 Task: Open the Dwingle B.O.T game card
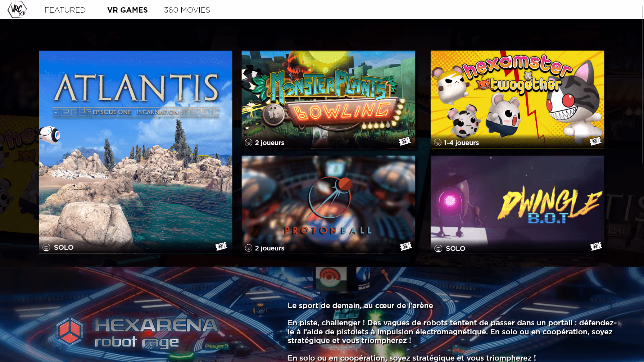click(517, 204)
